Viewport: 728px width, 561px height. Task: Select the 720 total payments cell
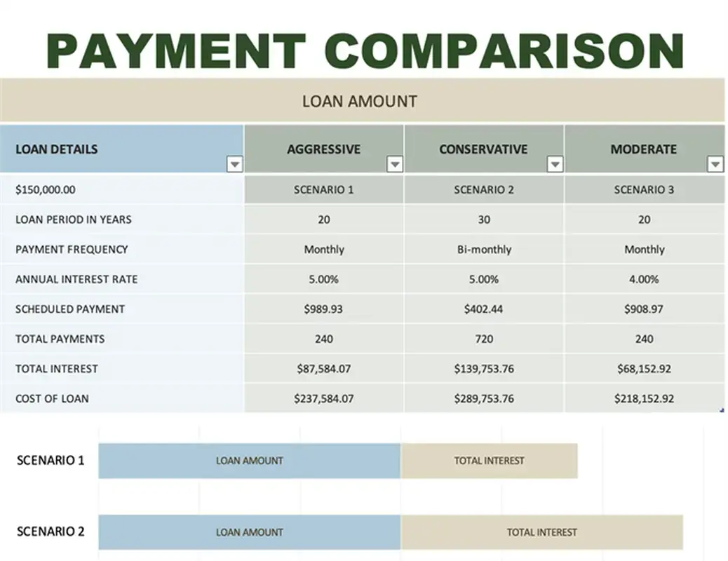(483, 339)
